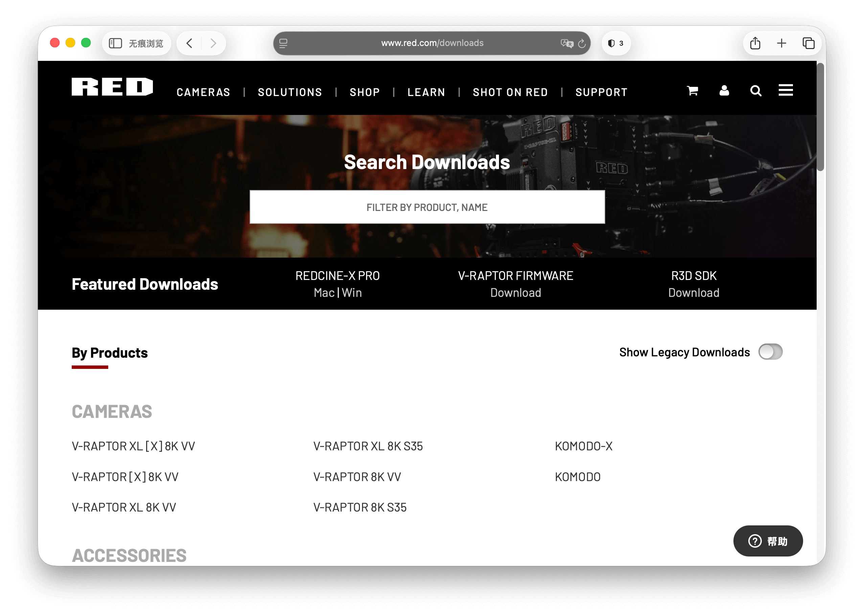The height and width of the screenshot is (616, 864).
Task: Click the translate icon in address bar
Action: coord(567,43)
